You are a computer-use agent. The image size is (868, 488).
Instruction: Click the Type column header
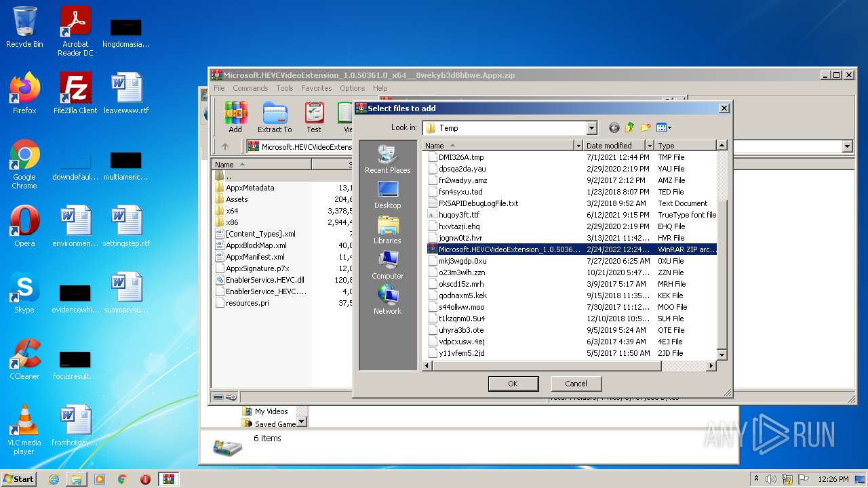(x=685, y=146)
